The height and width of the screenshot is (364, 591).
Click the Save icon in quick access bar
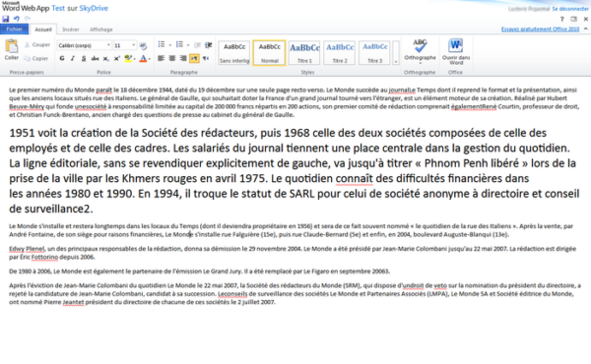point(6,19)
